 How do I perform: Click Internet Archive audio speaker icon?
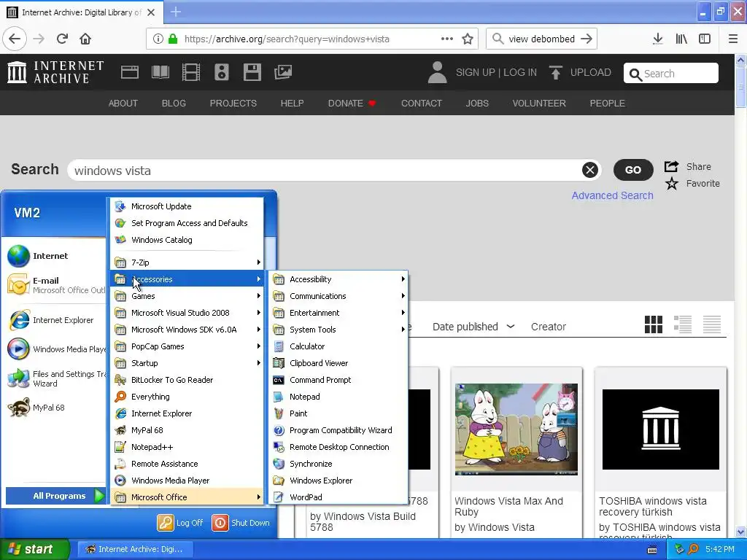[222, 72]
